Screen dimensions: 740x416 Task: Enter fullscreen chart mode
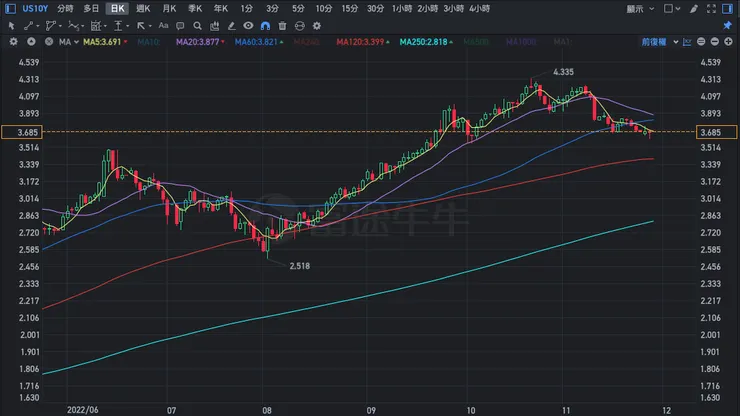[x=711, y=8]
